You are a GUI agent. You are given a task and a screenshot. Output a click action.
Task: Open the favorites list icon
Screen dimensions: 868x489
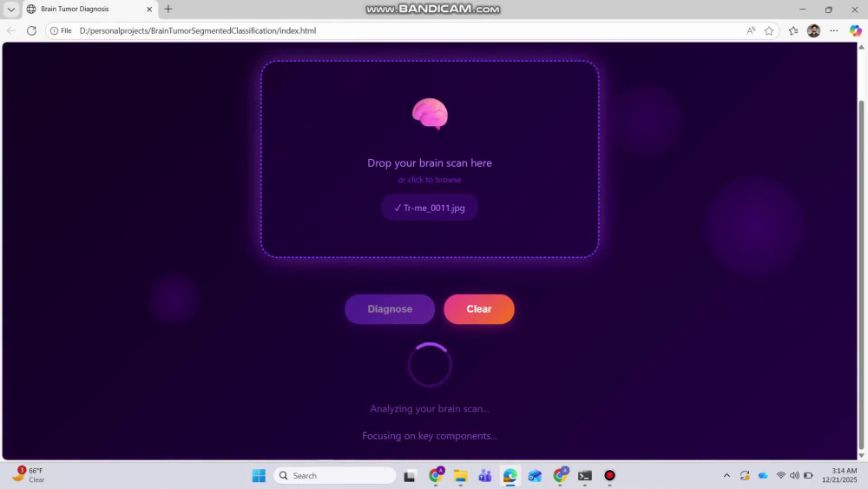coord(793,30)
